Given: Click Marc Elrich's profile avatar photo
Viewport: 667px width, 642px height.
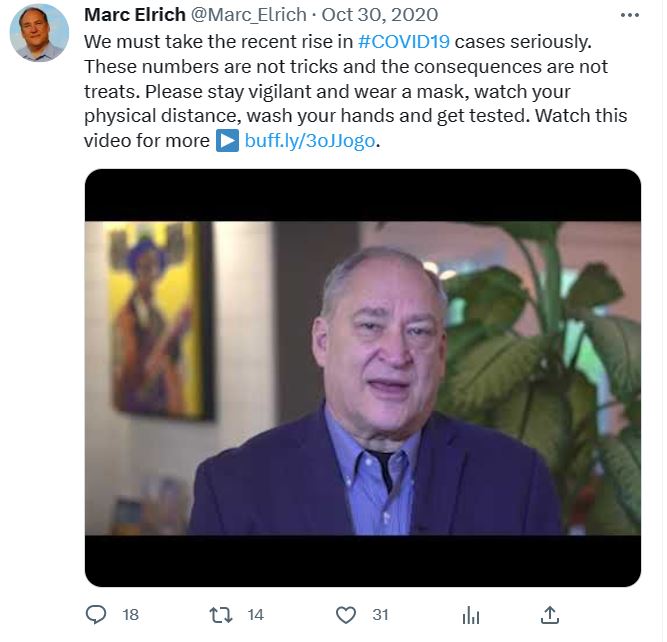Looking at the screenshot, I should point(40,33).
